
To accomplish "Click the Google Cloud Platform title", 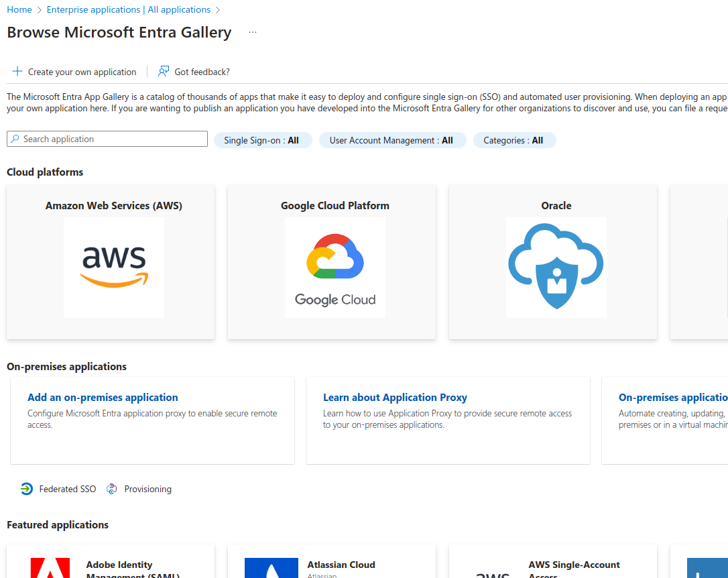I will (x=335, y=206).
